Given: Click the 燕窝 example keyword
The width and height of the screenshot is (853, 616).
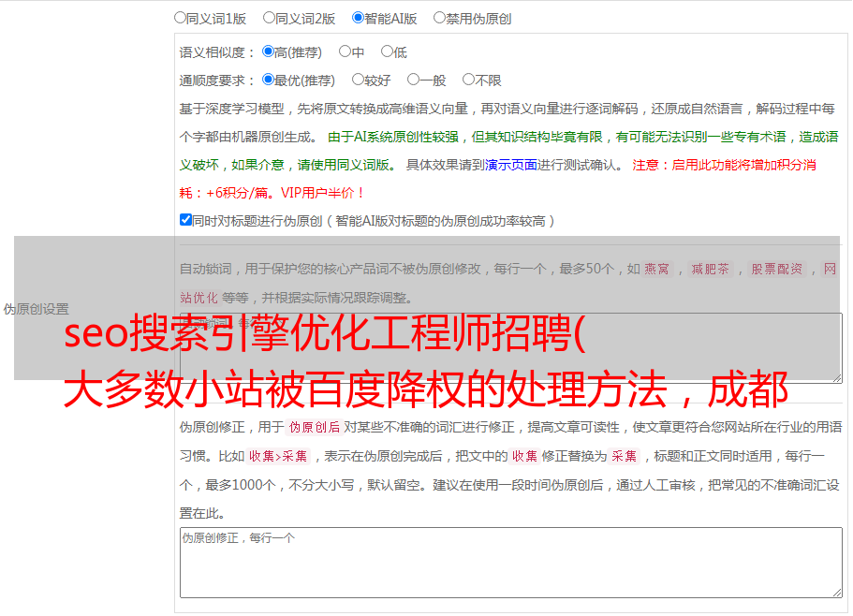Looking at the screenshot, I should coord(657,269).
